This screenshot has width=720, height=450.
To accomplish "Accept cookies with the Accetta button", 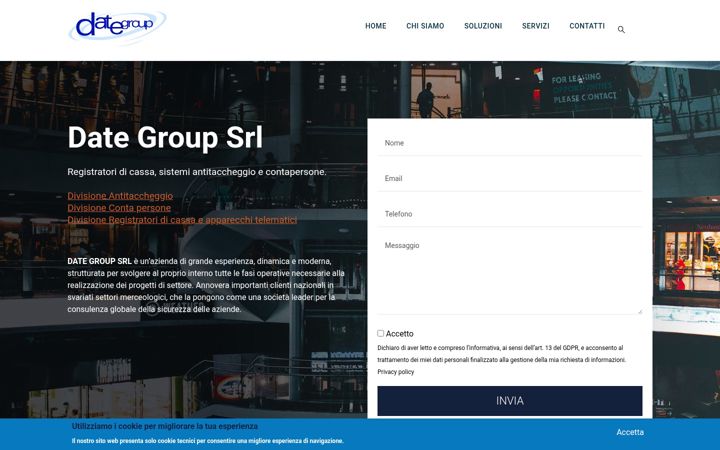I will click(x=630, y=432).
